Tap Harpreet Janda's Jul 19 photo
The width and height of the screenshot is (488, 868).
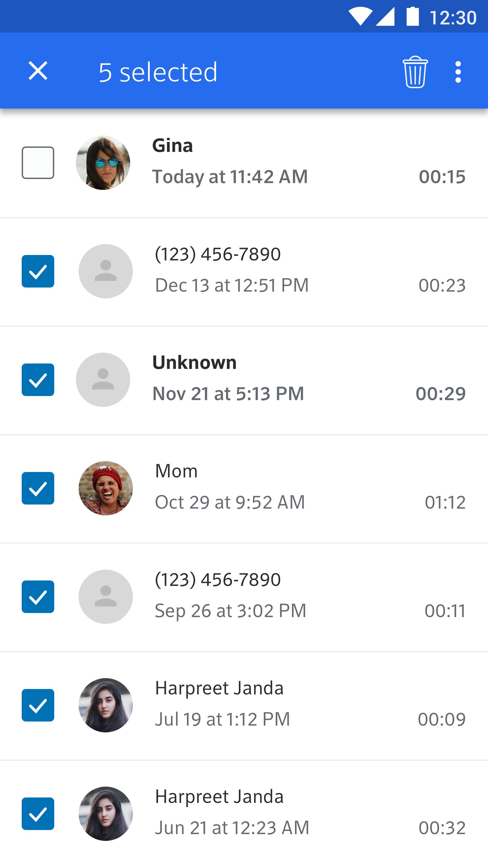point(105,705)
